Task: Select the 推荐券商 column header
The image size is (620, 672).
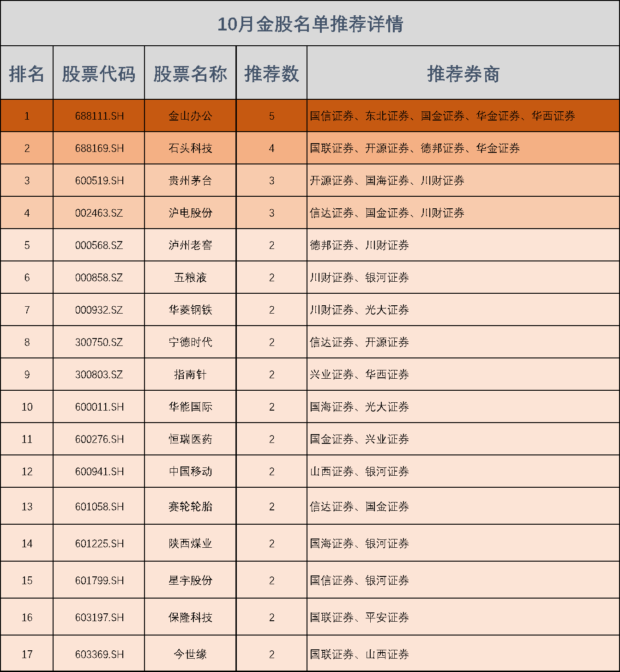Action: pos(463,73)
